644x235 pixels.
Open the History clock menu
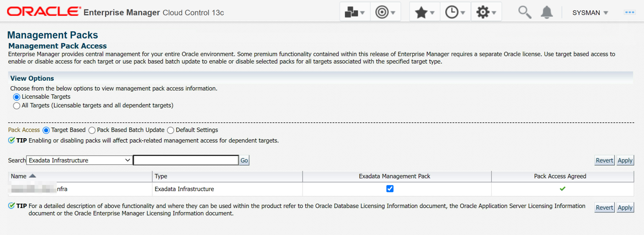(455, 12)
